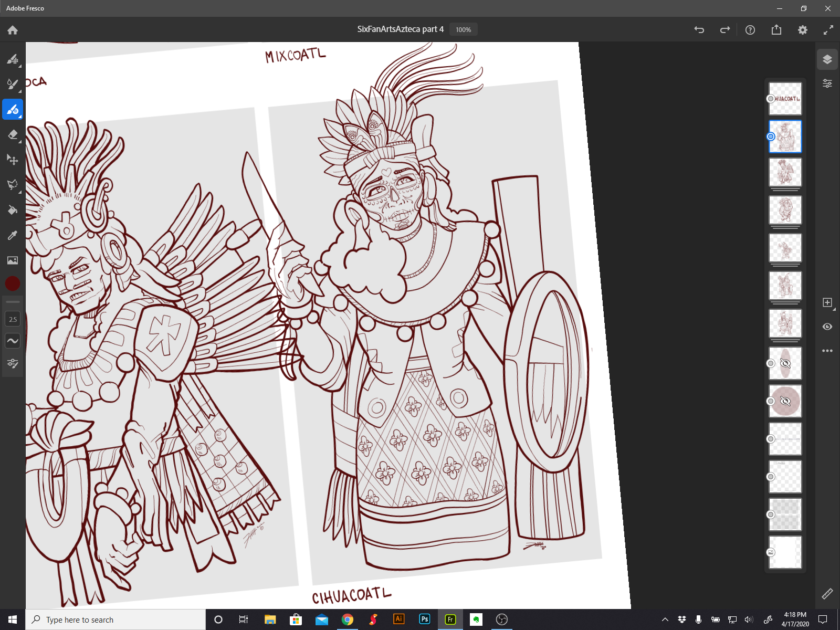
Task: Enter full screen mode
Action: point(828,30)
